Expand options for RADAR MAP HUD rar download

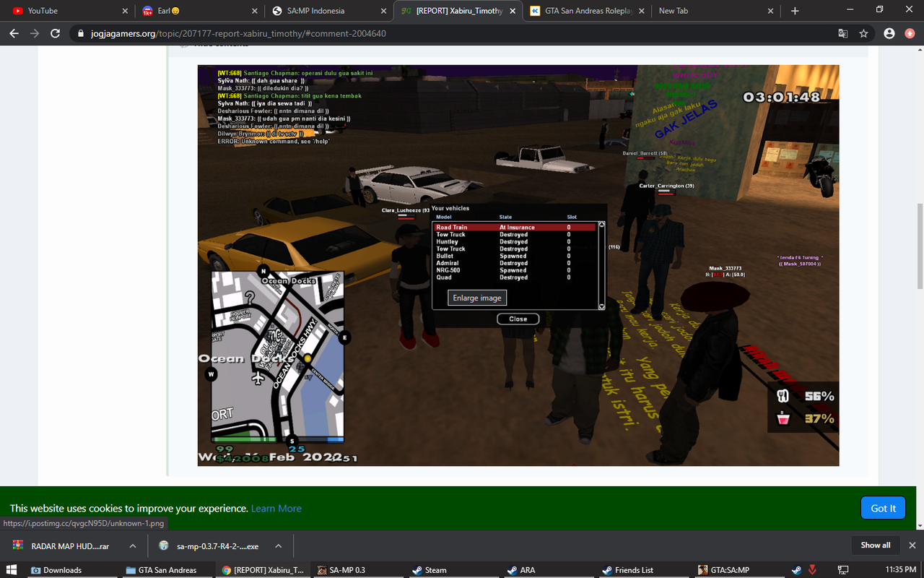pyautogui.click(x=133, y=546)
